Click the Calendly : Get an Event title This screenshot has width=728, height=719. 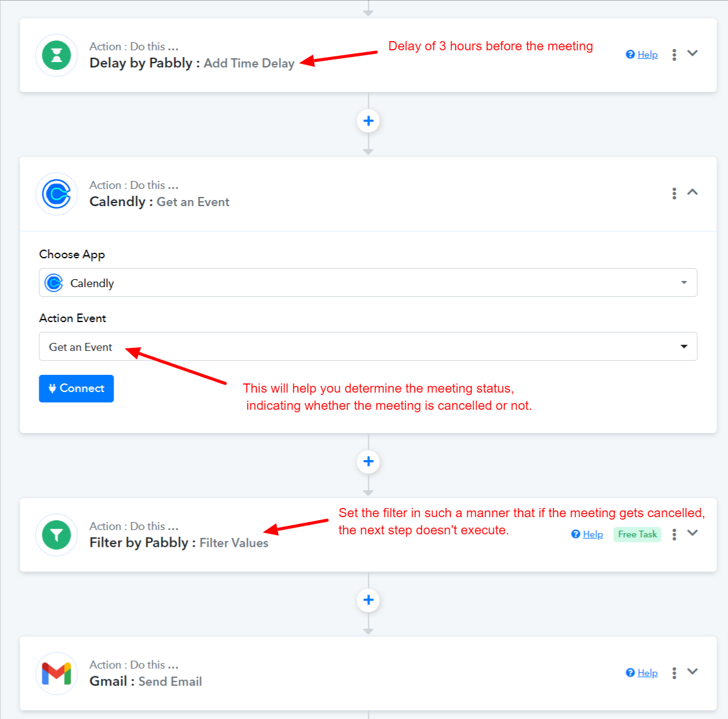coord(159,202)
